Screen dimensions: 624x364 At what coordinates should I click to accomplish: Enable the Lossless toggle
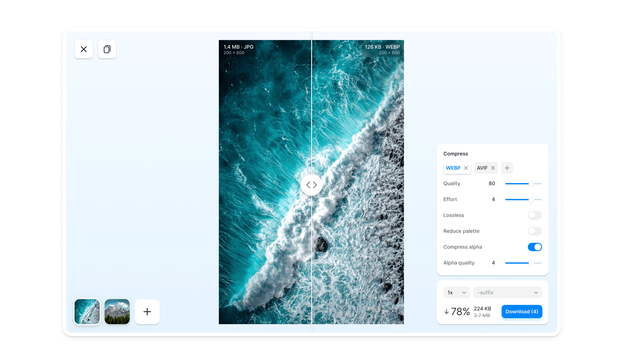(535, 215)
